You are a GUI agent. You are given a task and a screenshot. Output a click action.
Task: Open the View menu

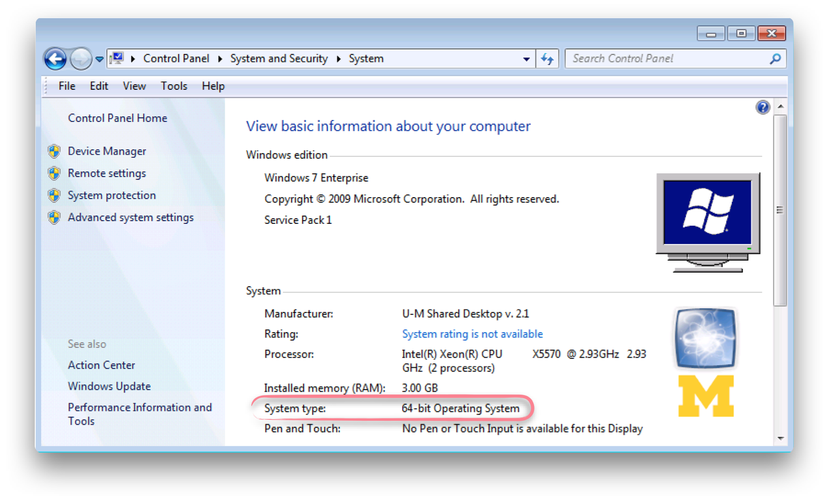click(134, 86)
